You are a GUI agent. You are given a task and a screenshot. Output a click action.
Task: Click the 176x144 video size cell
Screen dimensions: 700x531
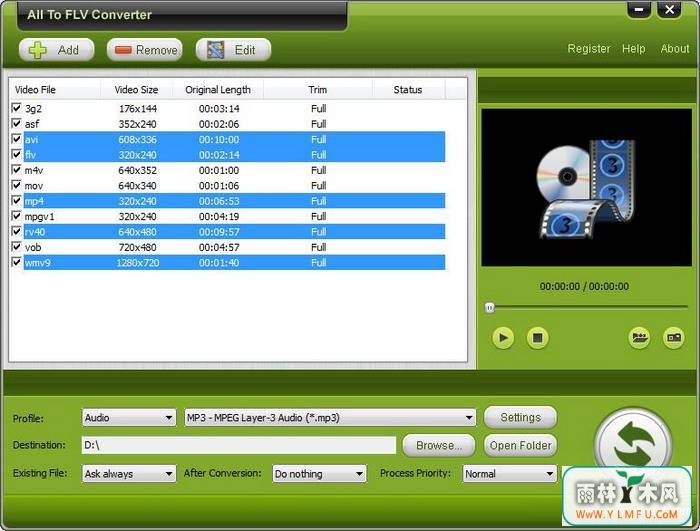(x=138, y=109)
